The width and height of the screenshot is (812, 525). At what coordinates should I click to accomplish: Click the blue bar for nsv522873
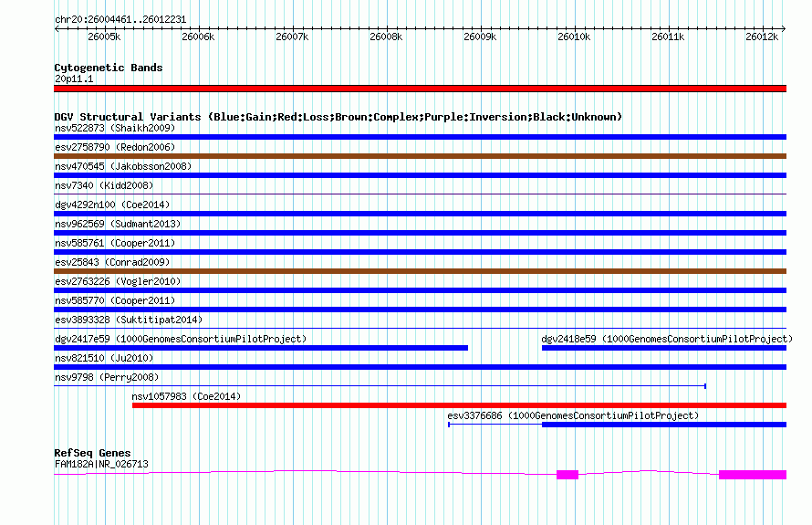pyautogui.click(x=420, y=137)
